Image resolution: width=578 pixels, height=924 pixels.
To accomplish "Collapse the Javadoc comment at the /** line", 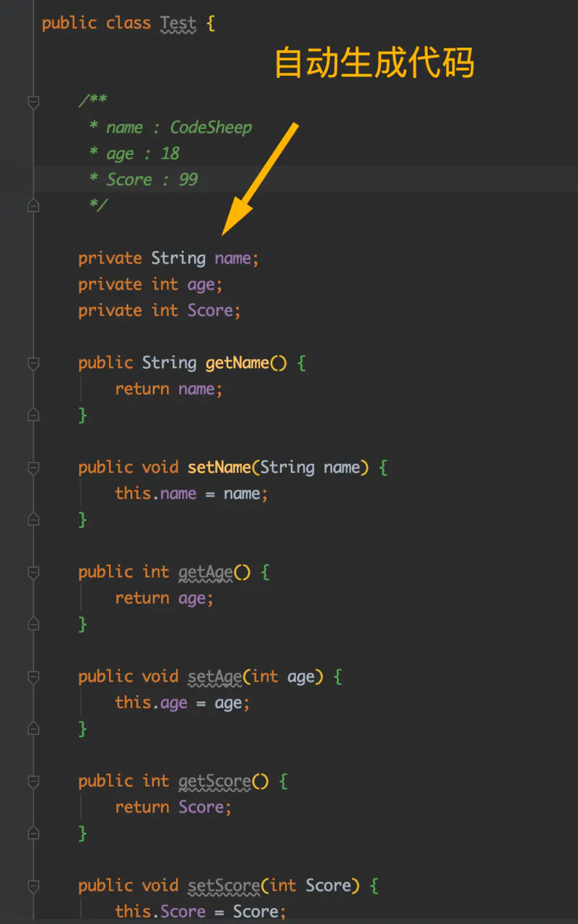I will pyautogui.click(x=33, y=102).
